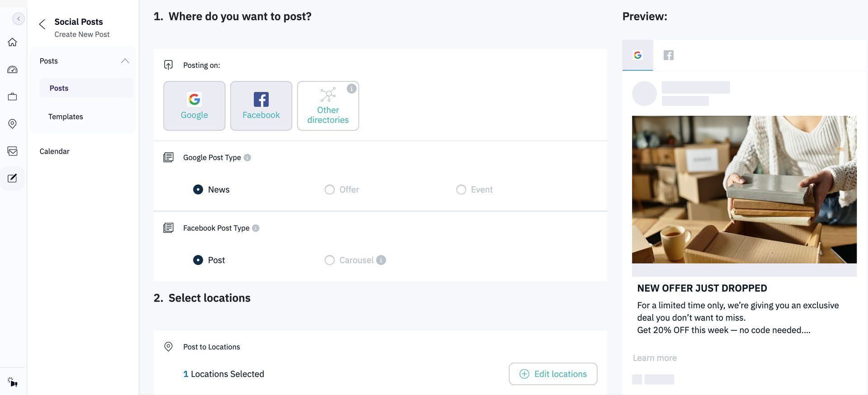The image size is (868, 395).
Task: Switch to the Facebook preview tab
Action: 668,55
